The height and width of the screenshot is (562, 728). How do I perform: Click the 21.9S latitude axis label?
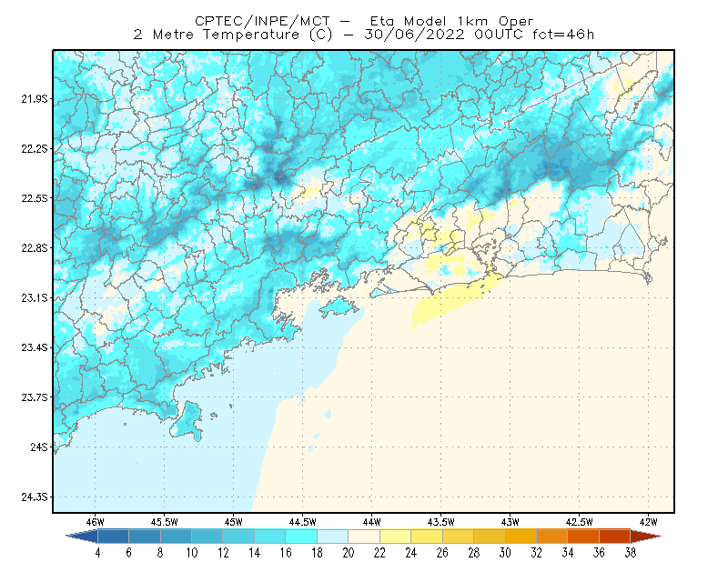click(x=35, y=99)
